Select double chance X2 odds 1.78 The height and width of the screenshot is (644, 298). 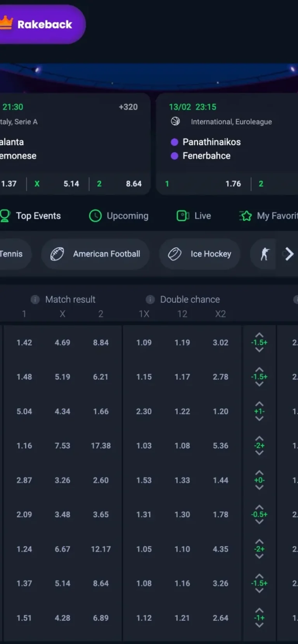click(x=220, y=515)
